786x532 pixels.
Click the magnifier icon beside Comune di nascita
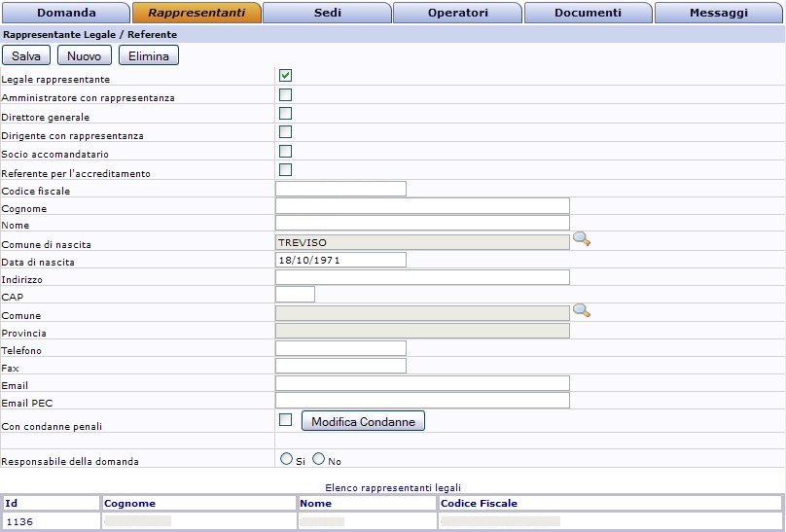[x=581, y=240]
